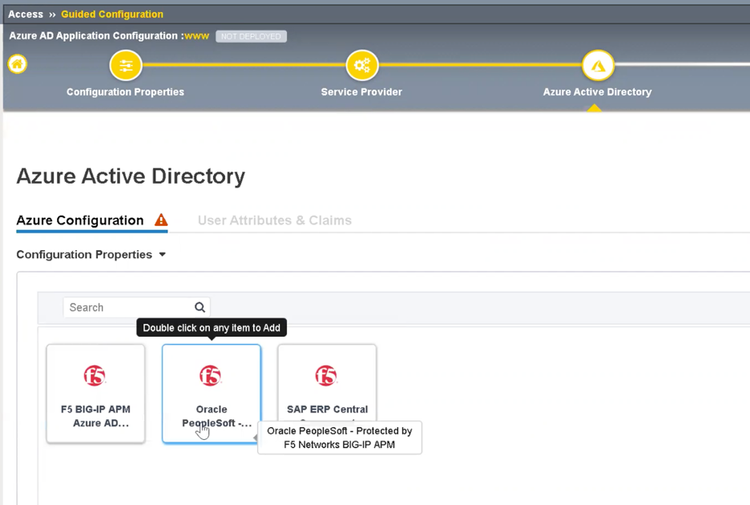Click inside the Search text field
The width and height of the screenshot is (750, 505).
coord(125,308)
